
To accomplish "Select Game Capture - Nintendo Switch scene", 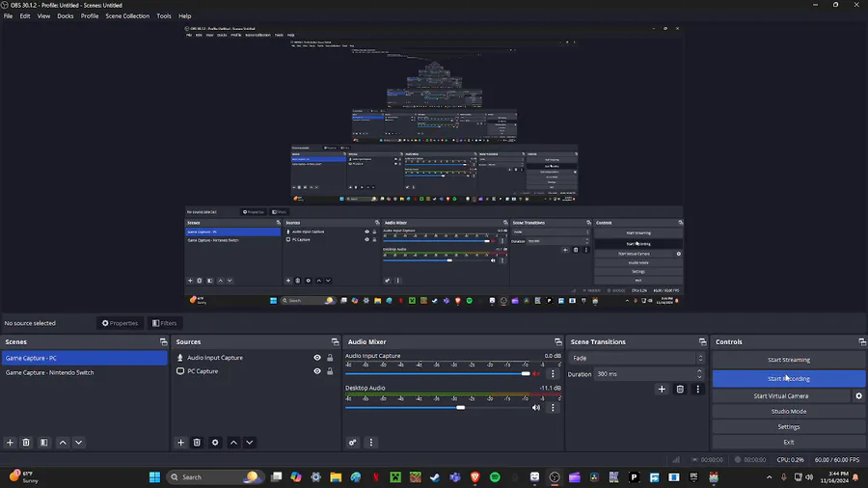I will click(84, 373).
